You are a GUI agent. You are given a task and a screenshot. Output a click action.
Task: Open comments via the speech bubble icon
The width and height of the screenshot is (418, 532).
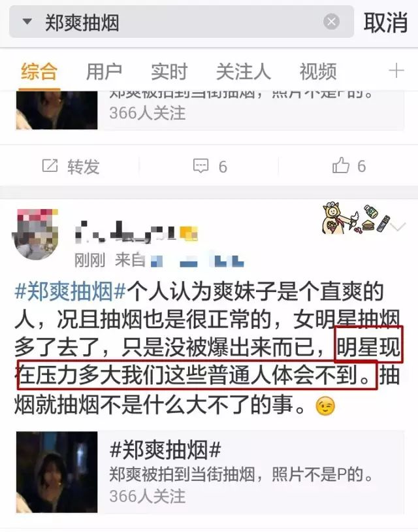point(201,165)
